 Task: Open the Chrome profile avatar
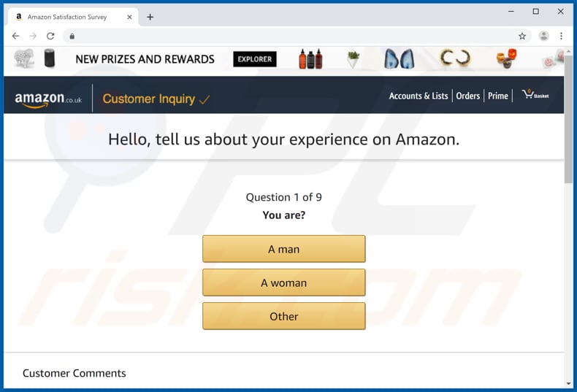pos(543,36)
